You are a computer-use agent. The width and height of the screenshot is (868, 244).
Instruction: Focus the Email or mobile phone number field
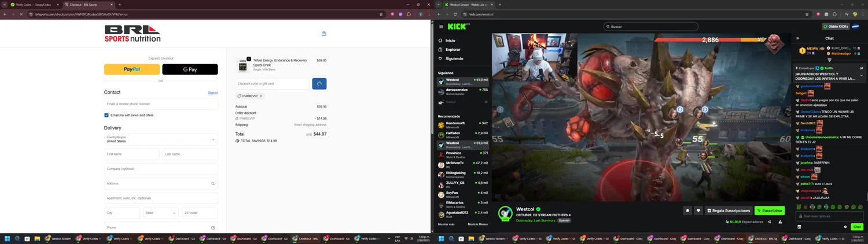161,104
